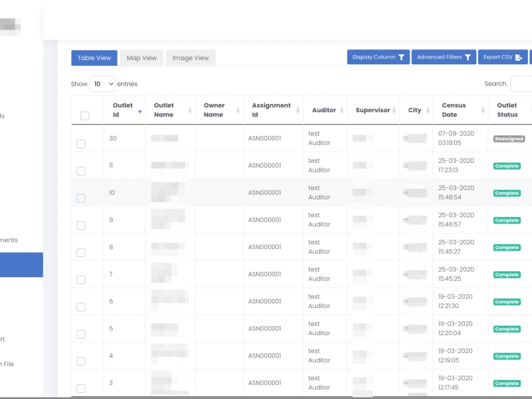The image size is (532, 399).
Task: Click Complete badge in Outlet 3 row
Action: (x=507, y=383)
